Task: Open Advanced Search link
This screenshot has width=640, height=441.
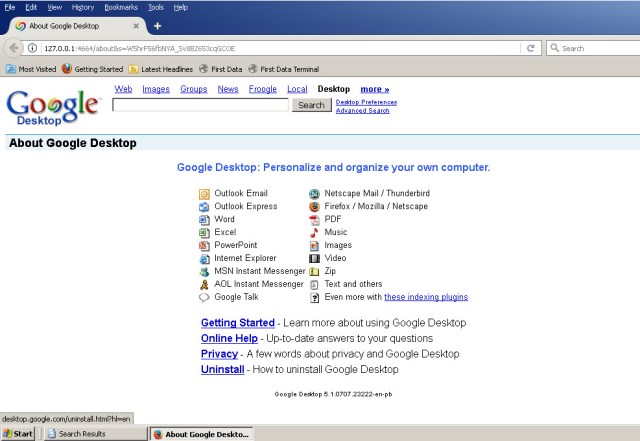Action: coord(362,111)
